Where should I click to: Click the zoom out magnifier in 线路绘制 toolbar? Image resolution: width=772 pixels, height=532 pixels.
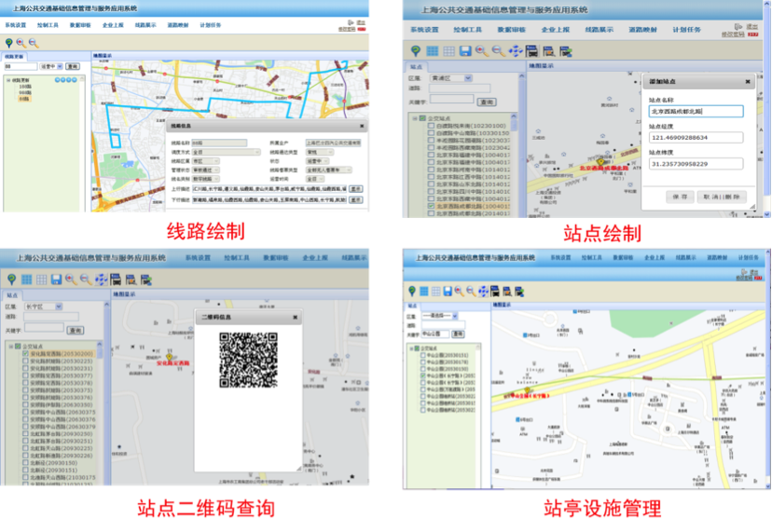[33, 43]
